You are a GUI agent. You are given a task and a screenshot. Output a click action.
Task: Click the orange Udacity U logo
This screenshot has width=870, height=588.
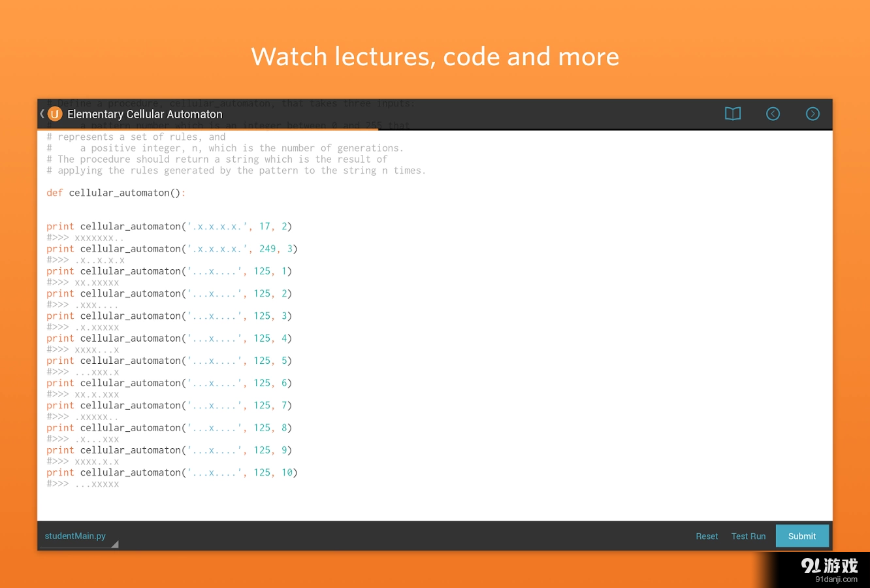pos(55,114)
